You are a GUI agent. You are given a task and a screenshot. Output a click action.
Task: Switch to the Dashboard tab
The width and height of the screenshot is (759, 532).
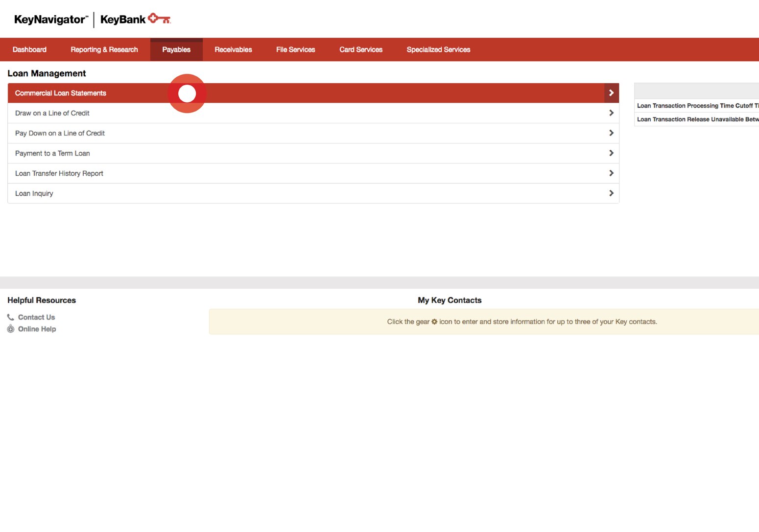(x=29, y=49)
